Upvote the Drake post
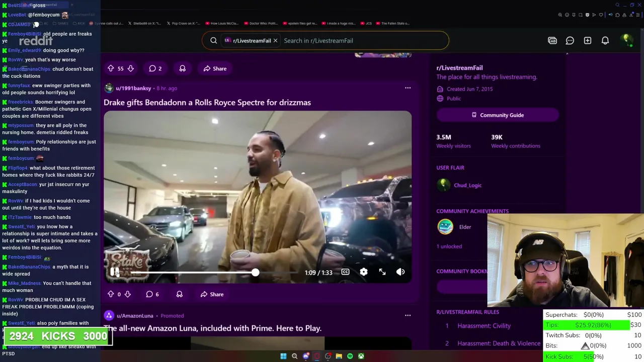The height and width of the screenshot is (362, 644). 111,294
